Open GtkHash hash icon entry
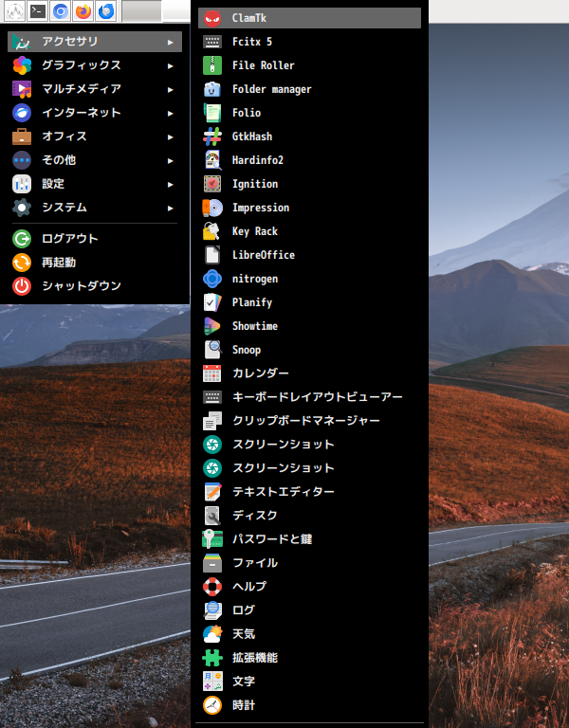 click(x=212, y=136)
